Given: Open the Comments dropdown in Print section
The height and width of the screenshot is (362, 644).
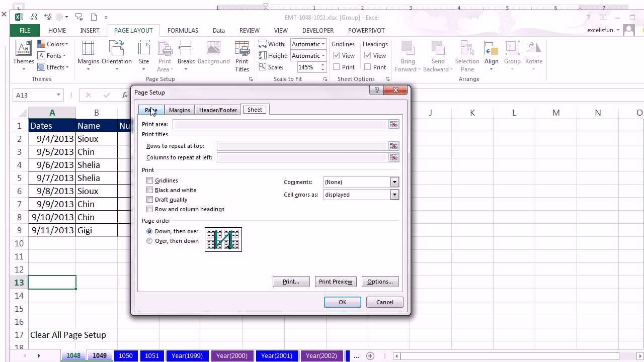Looking at the screenshot, I should point(394,182).
